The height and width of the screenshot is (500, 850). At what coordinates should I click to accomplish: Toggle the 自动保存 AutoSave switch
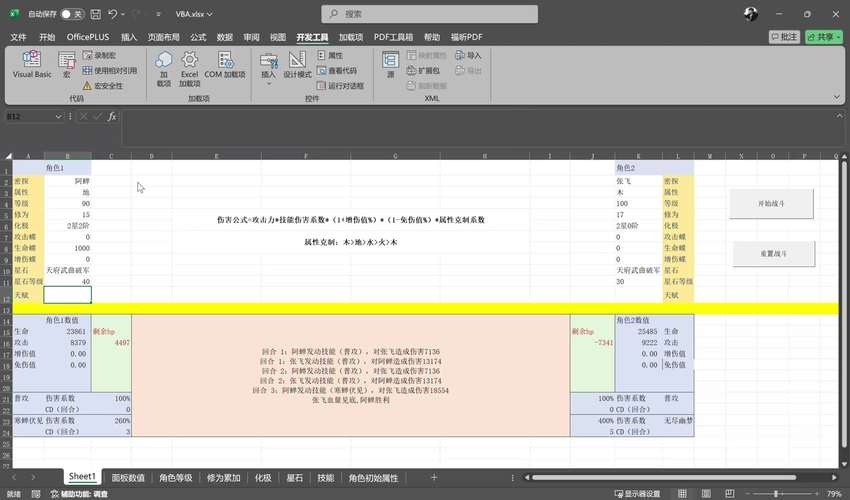coord(72,14)
